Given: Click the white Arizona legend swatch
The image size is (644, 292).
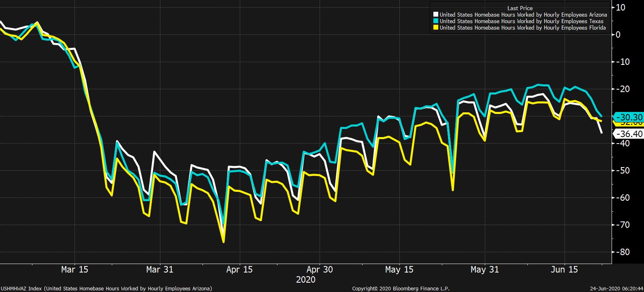Looking at the screenshot, I should (x=436, y=15).
